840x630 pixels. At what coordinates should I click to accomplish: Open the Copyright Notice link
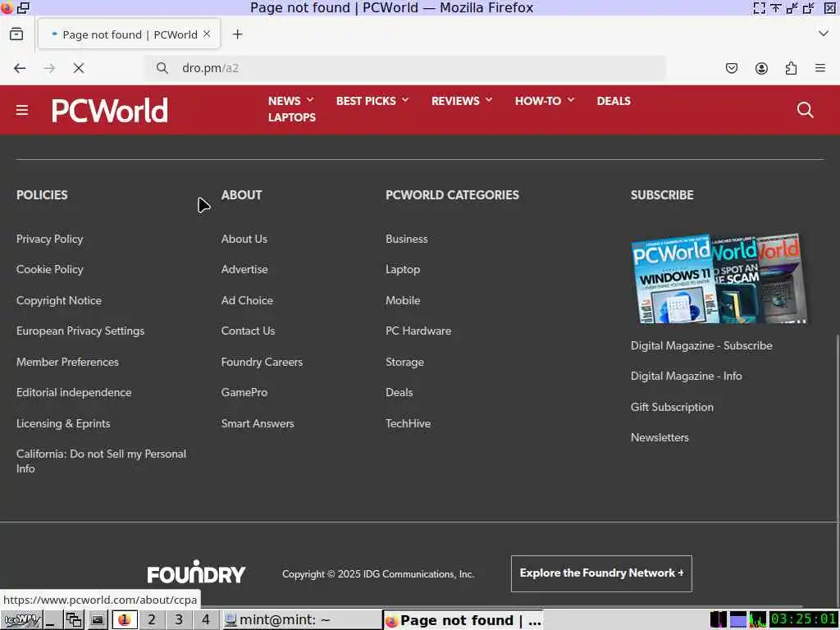(x=59, y=300)
